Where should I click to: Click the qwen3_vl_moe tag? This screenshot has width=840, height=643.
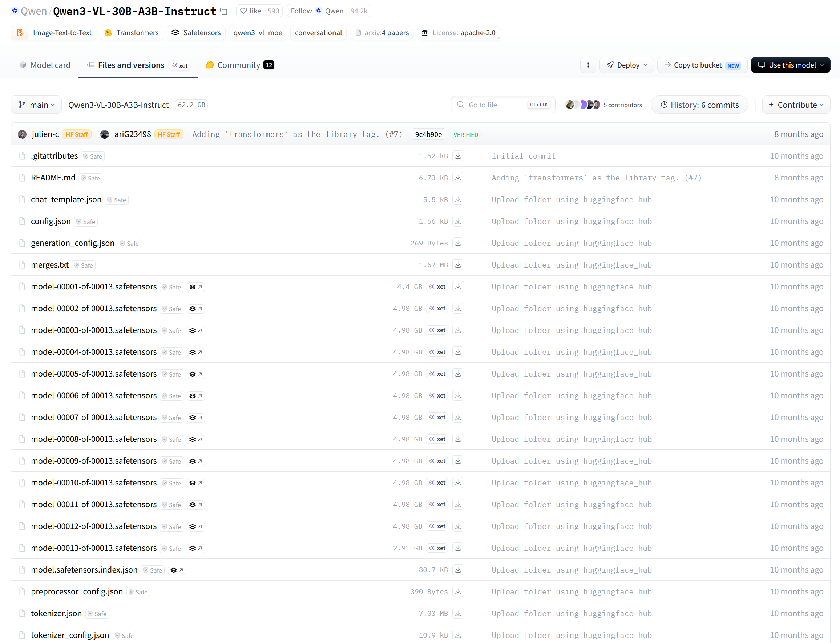pyautogui.click(x=258, y=33)
